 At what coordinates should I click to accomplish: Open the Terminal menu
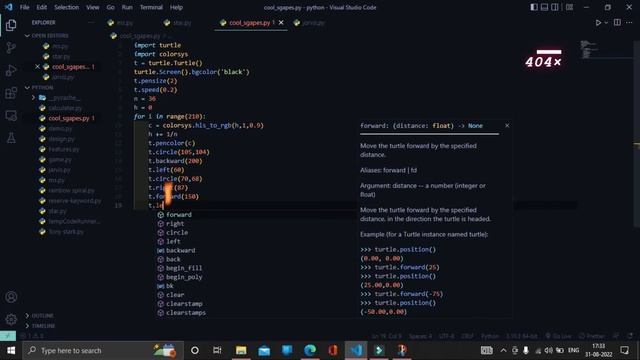tap(151, 7)
